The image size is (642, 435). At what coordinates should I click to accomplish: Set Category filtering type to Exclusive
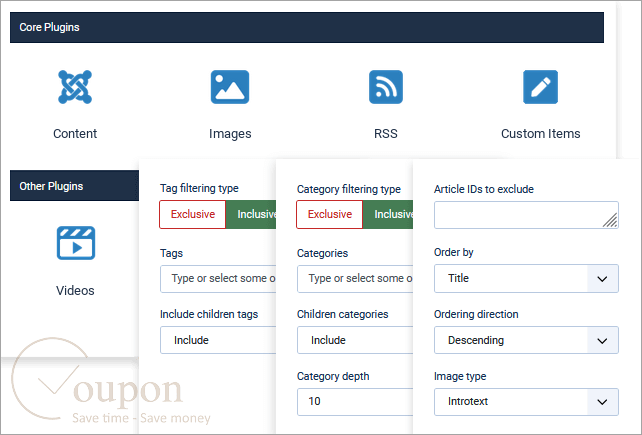(330, 214)
